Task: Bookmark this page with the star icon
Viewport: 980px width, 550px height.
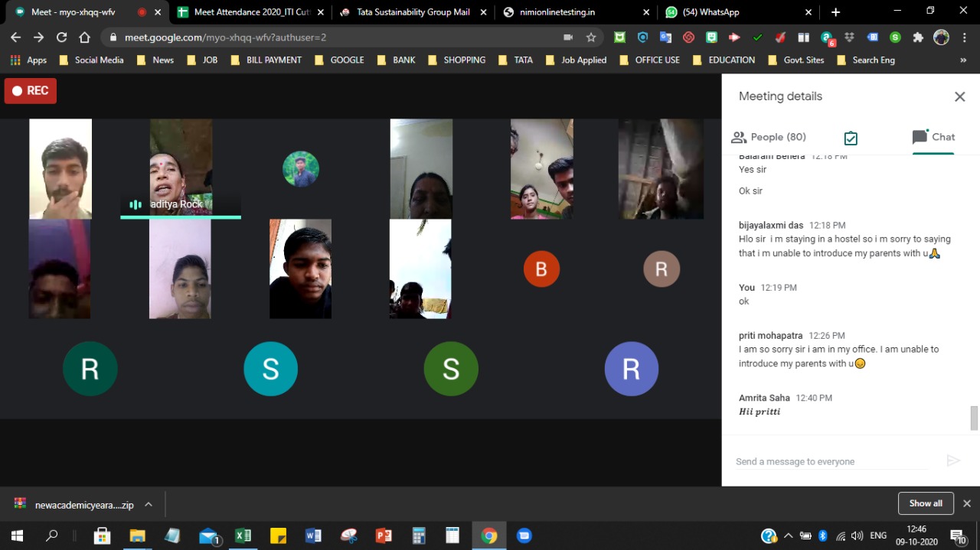Action: point(591,37)
